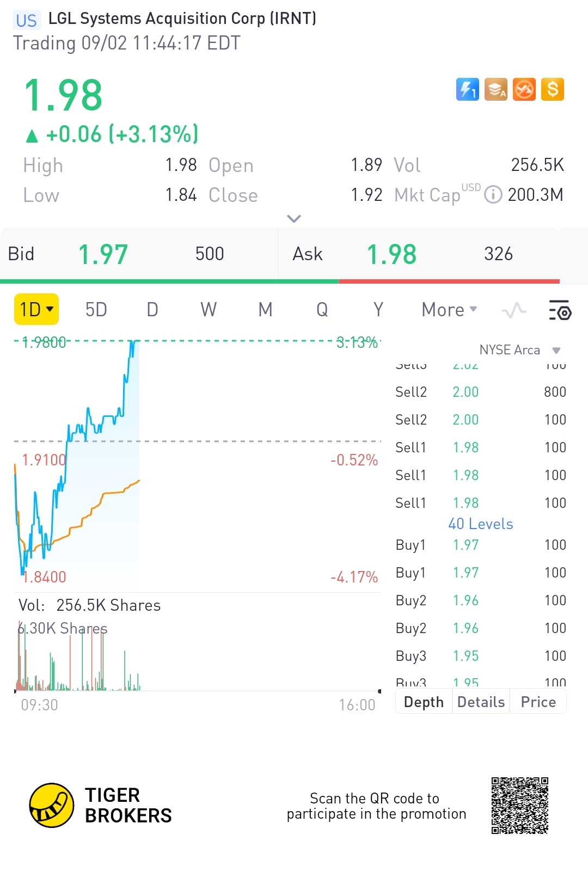This screenshot has height=896, width=588.
Task: Tap the blue lightning bolt icon
Action: tap(467, 90)
